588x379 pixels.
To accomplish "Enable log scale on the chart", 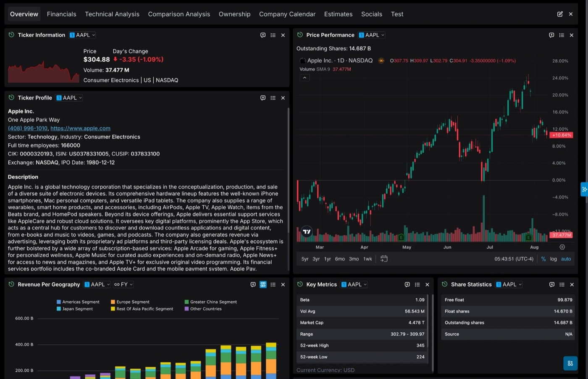I will click(x=554, y=259).
